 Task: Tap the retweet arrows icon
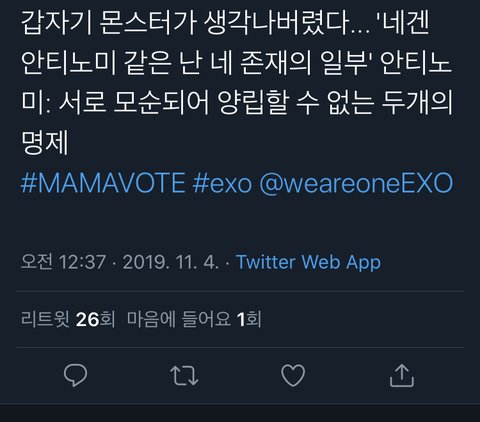pyautogui.click(x=184, y=376)
